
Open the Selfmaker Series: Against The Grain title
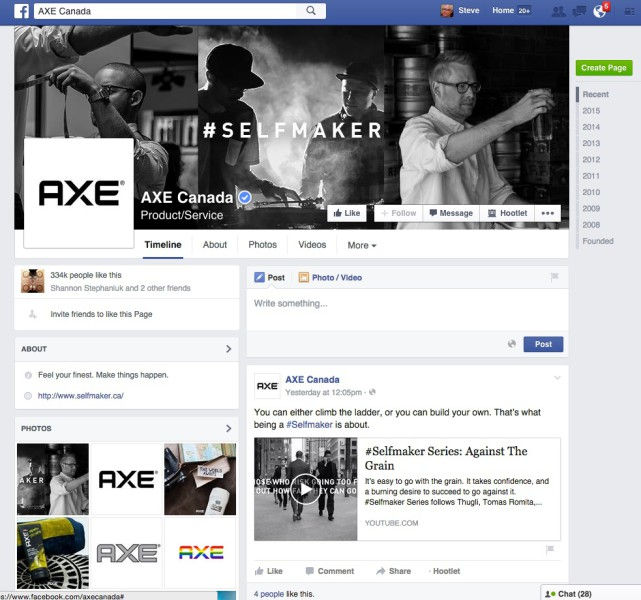(446, 458)
